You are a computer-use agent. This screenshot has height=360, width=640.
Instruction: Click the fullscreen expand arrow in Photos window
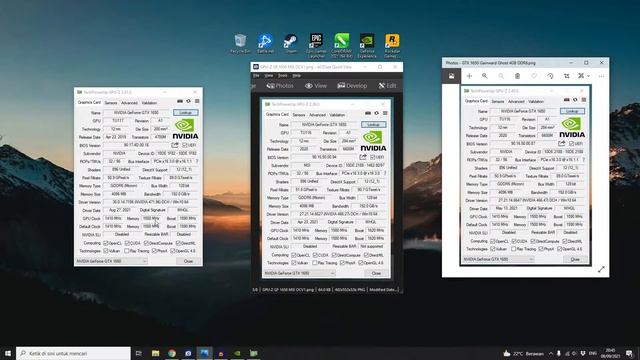coord(601,269)
